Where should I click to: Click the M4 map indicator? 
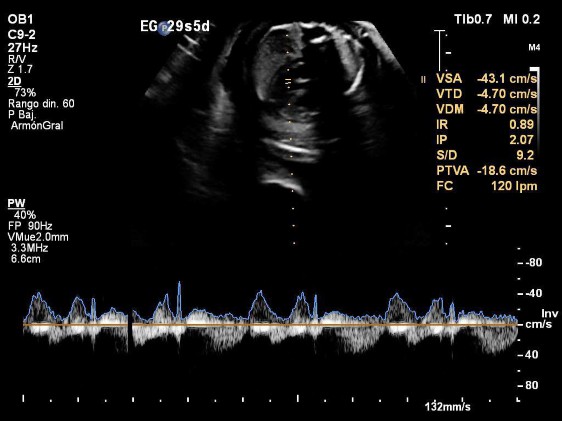pos(534,48)
